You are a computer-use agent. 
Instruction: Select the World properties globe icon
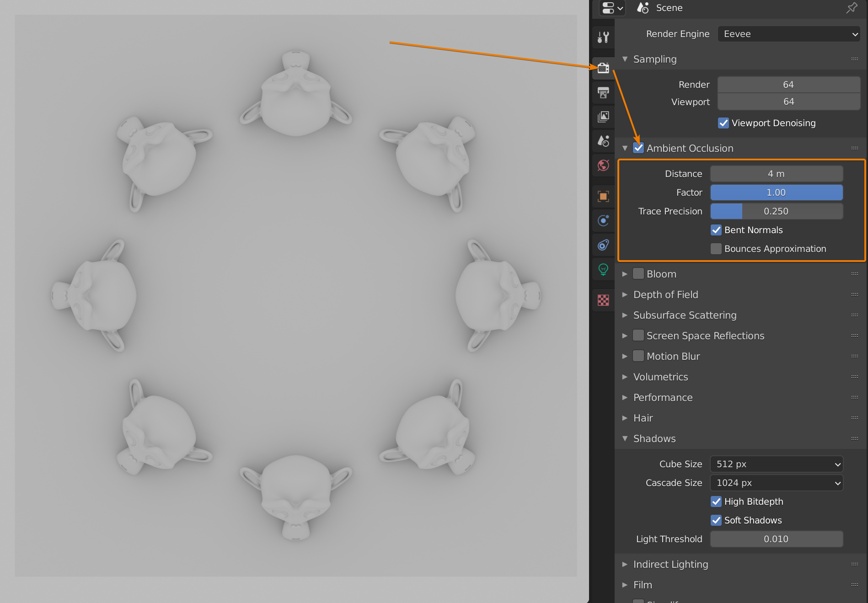(x=603, y=165)
